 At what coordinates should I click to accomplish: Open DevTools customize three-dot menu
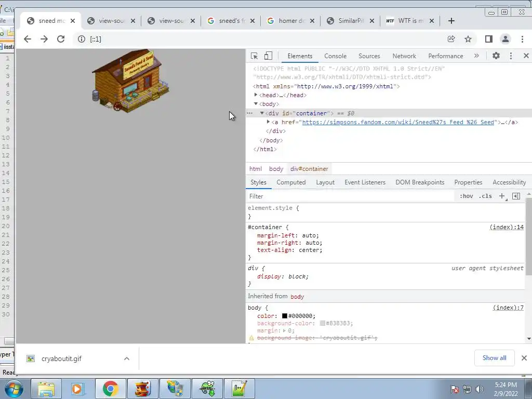[x=511, y=56]
